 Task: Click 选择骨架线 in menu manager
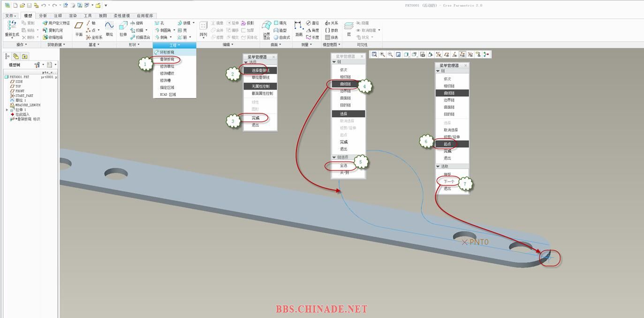pyautogui.click(x=260, y=70)
